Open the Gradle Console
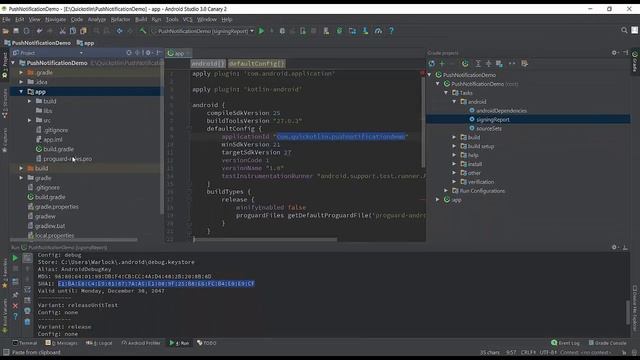640x360 pixels. 608,343
